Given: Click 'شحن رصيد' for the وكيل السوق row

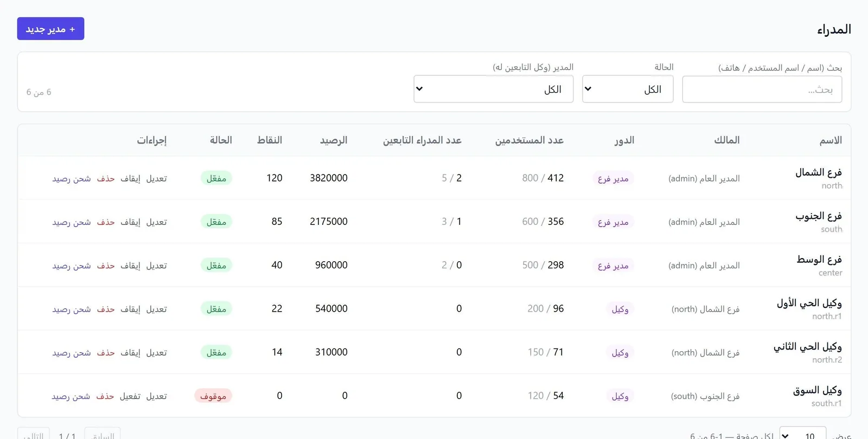Looking at the screenshot, I should (x=71, y=396).
